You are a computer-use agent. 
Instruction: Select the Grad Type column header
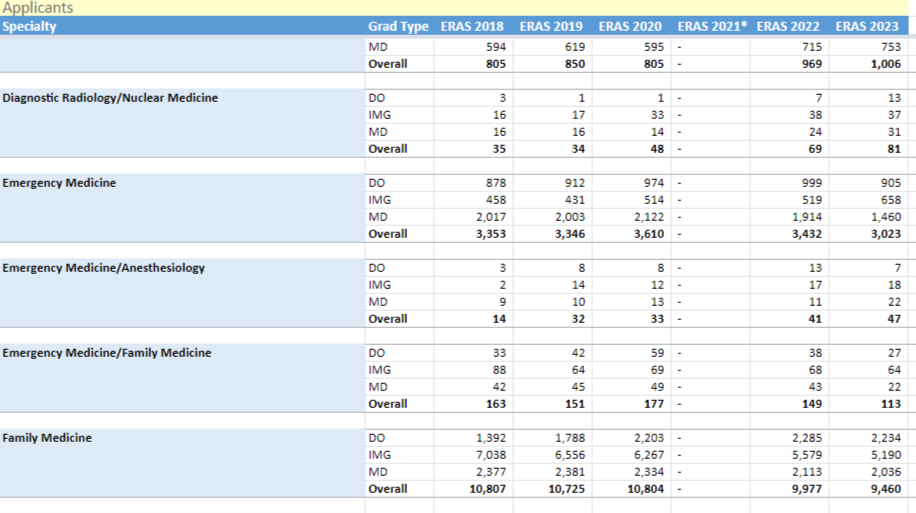tap(398, 26)
